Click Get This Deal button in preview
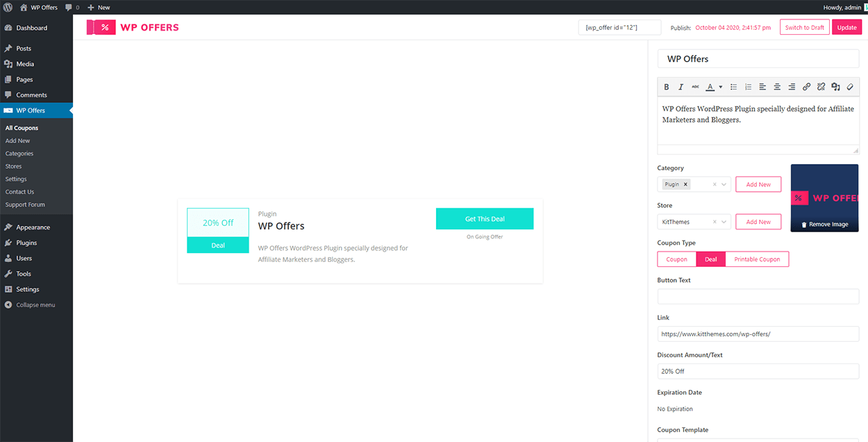This screenshot has height=442, width=868. [x=485, y=219]
